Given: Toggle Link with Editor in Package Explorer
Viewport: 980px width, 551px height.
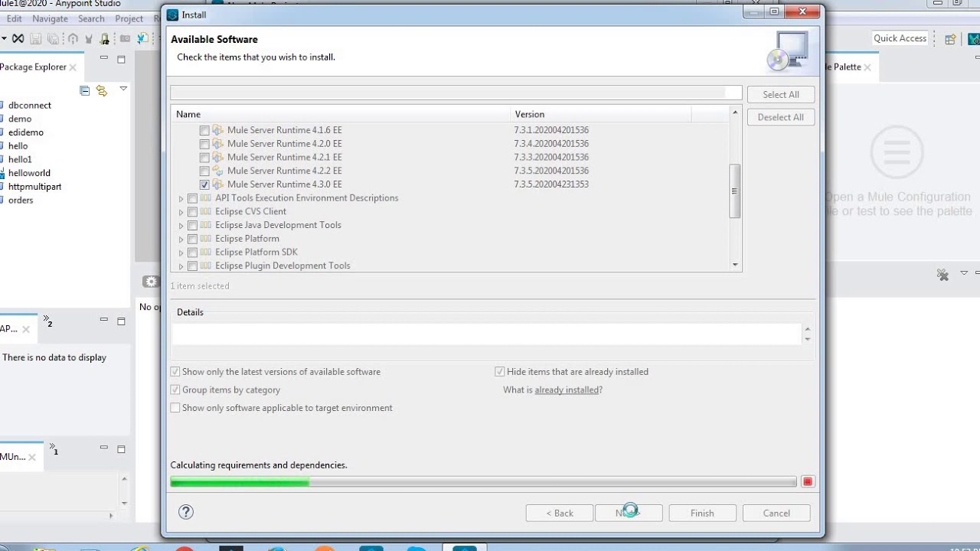Looking at the screenshot, I should point(102,90).
